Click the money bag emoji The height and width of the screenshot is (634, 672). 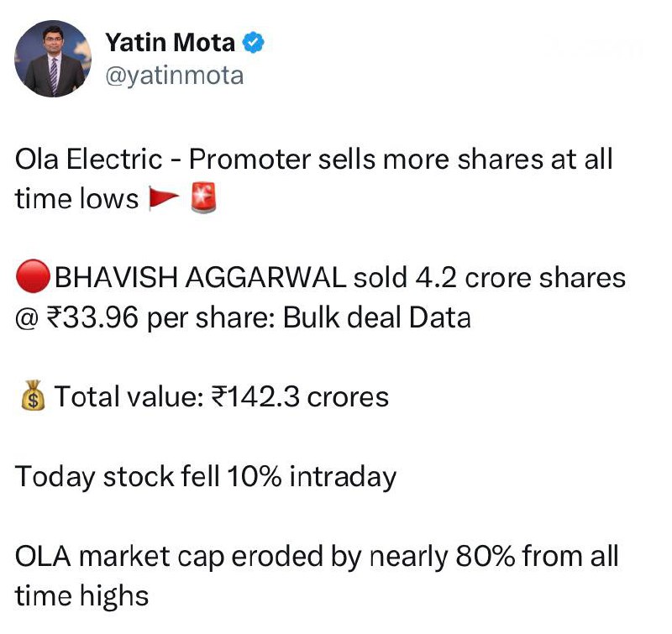[32, 396]
